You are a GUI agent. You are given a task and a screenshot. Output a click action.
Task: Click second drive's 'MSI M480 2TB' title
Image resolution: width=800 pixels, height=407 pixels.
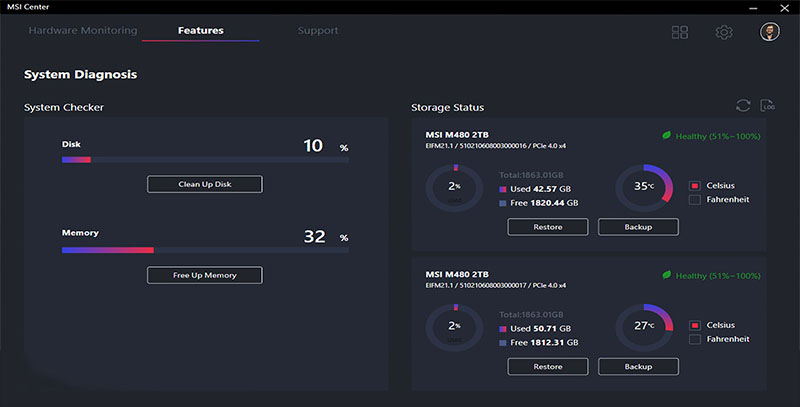[457, 274]
